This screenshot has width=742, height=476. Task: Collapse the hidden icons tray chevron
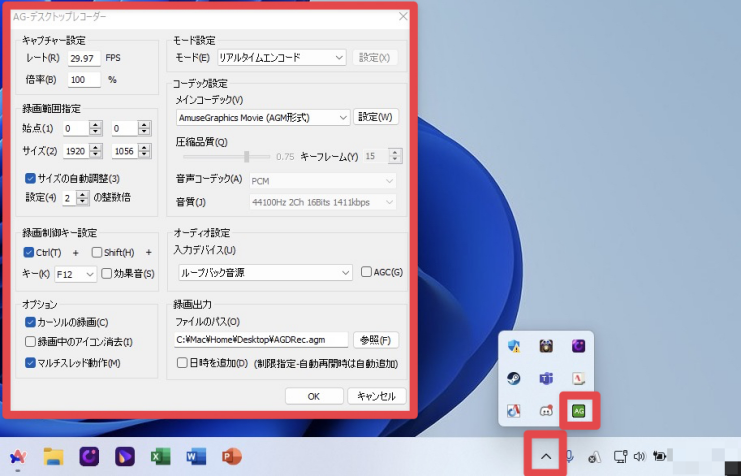(x=546, y=456)
